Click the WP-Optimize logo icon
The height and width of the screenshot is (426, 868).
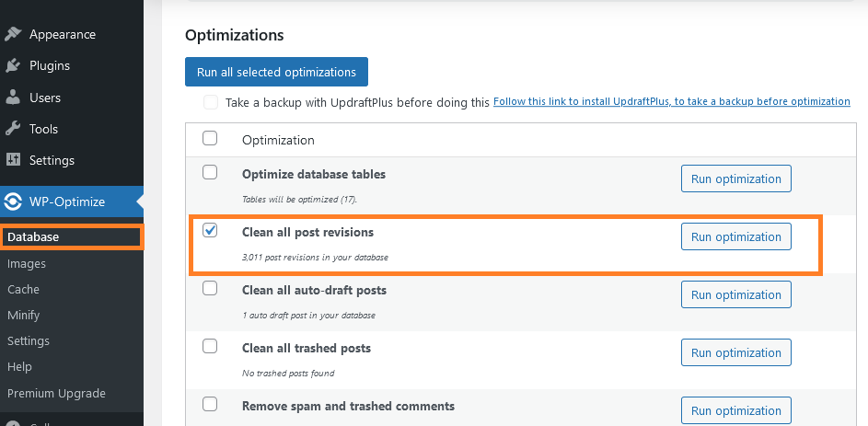coord(13,201)
